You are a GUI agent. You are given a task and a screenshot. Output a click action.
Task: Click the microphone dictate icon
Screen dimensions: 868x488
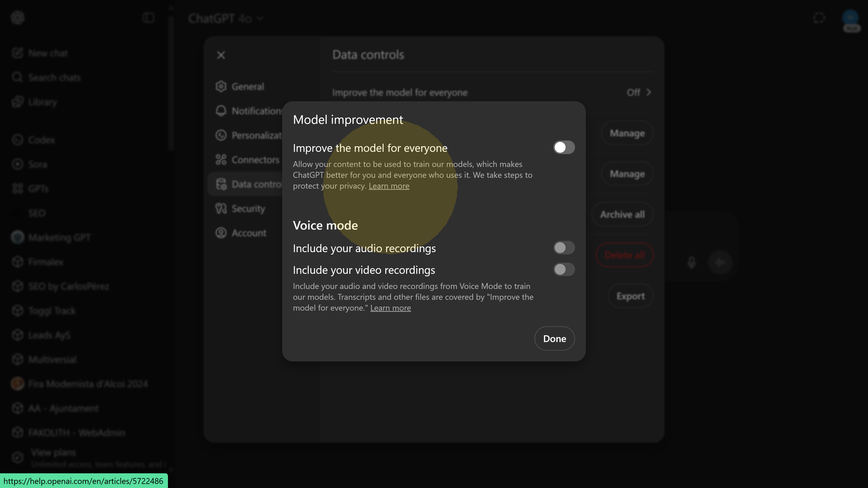691,262
